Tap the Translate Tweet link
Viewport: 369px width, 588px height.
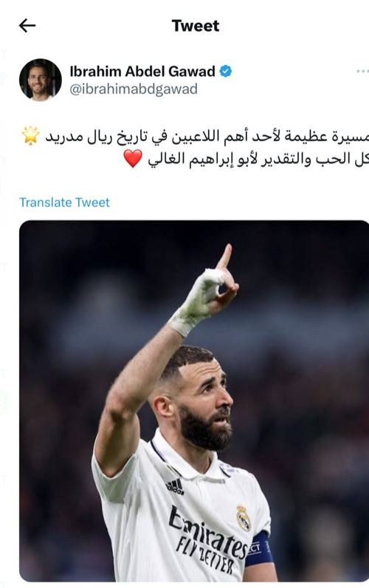click(x=64, y=202)
